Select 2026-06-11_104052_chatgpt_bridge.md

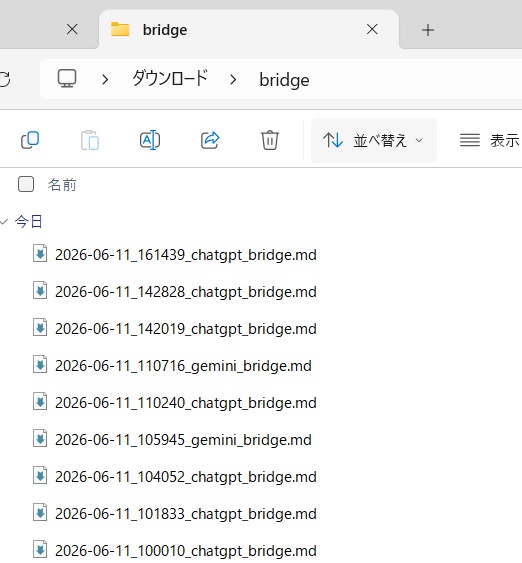186,477
